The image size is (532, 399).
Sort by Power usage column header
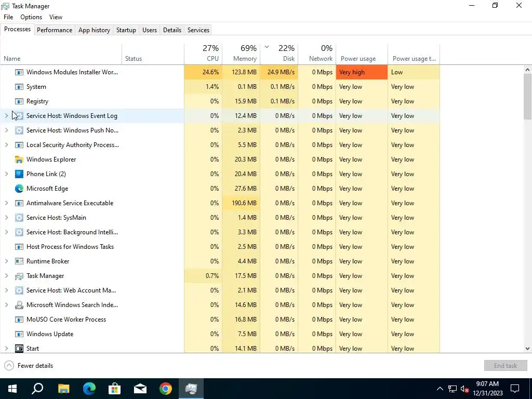tap(362, 54)
